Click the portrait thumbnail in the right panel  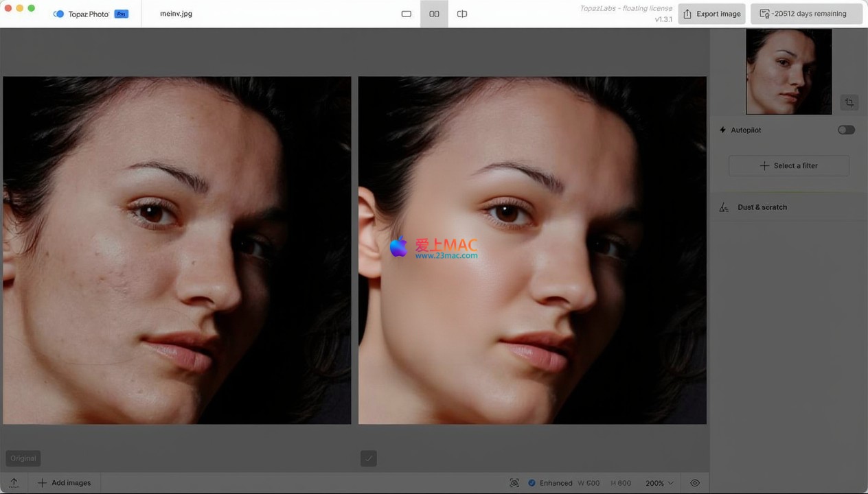click(x=788, y=71)
